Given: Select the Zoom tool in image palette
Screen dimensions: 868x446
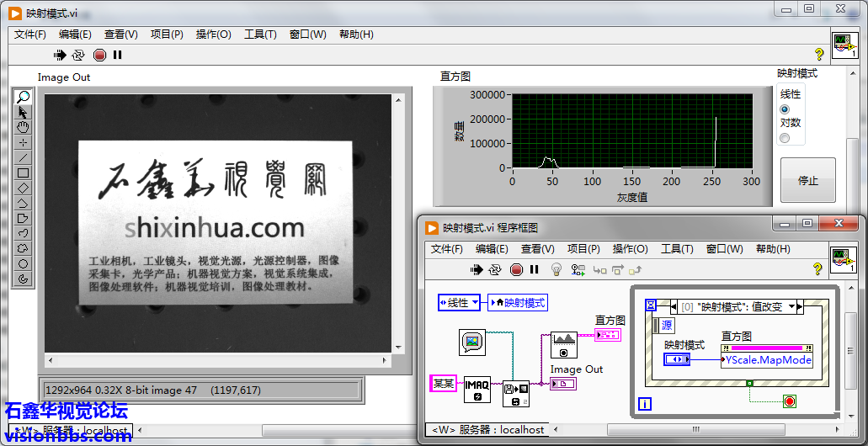Looking at the screenshot, I should tap(23, 98).
